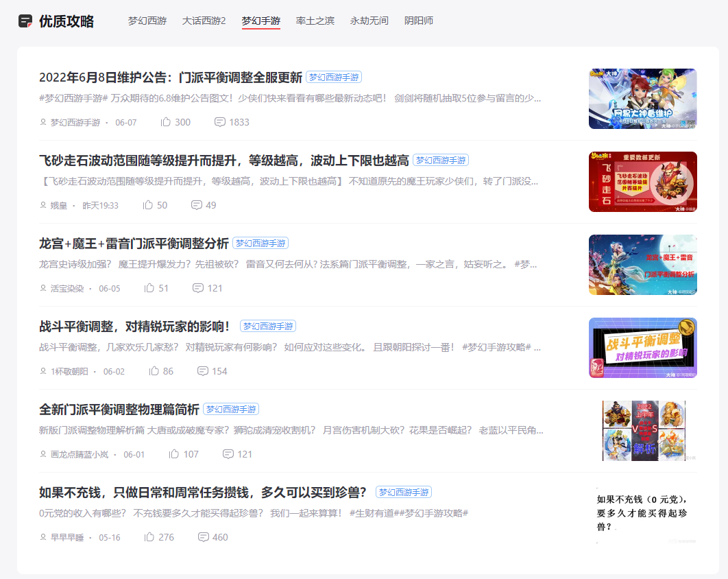The width and height of the screenshot is (728, 579).
Task: Like the 战斗平衡调整 post
Action: click(154, 371)
